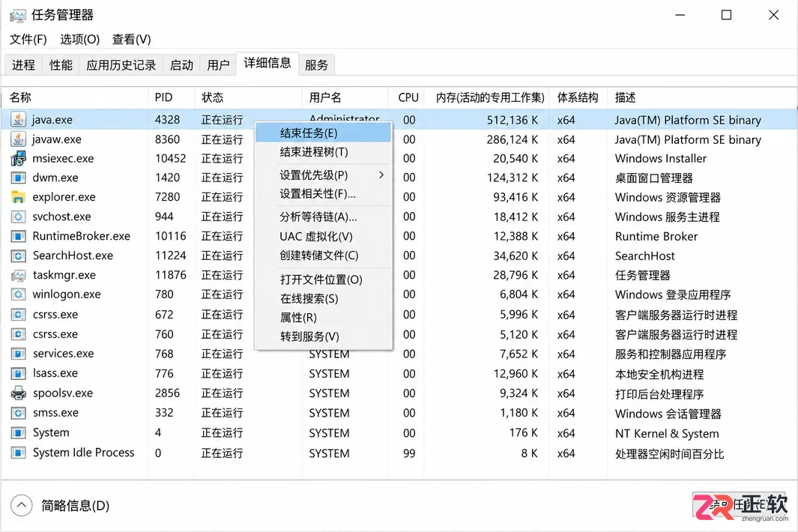Click memory value 512,136 K
798x532 pixels.
[513, 120]
